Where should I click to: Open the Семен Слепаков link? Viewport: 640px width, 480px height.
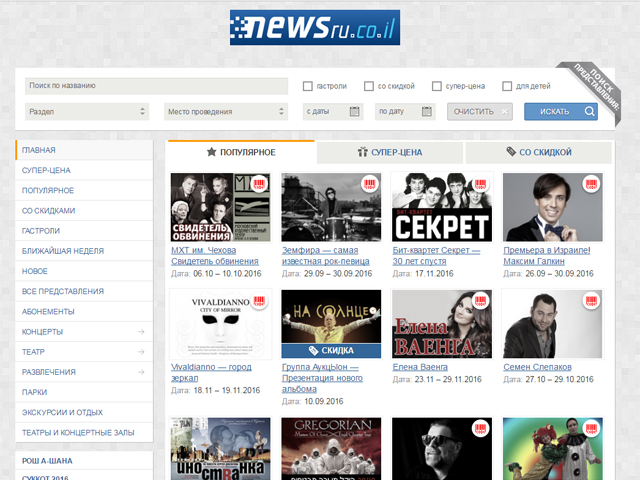[538, 367]
